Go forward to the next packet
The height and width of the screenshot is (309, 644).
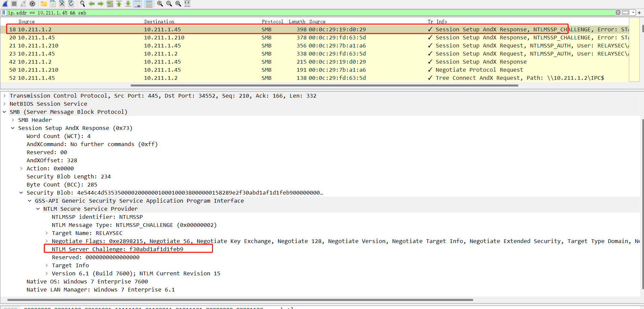point(101,4)
